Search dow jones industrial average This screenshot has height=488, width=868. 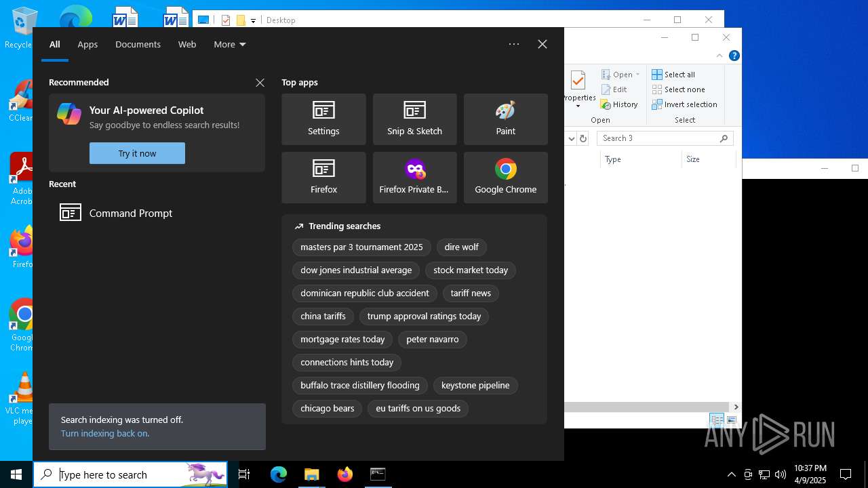point(356,270)
